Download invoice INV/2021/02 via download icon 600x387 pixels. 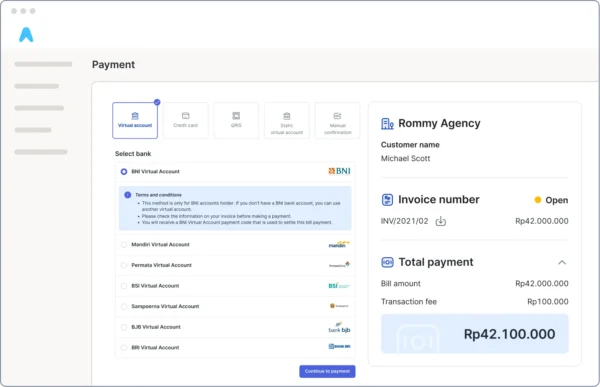(440, 221)
